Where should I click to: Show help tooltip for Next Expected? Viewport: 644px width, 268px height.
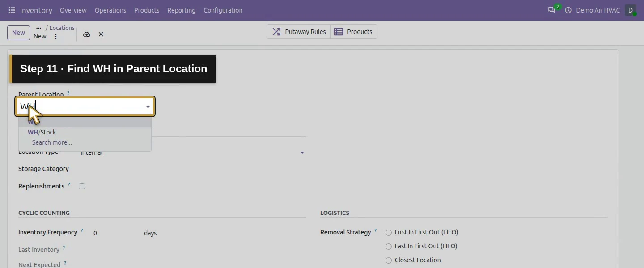65,263
